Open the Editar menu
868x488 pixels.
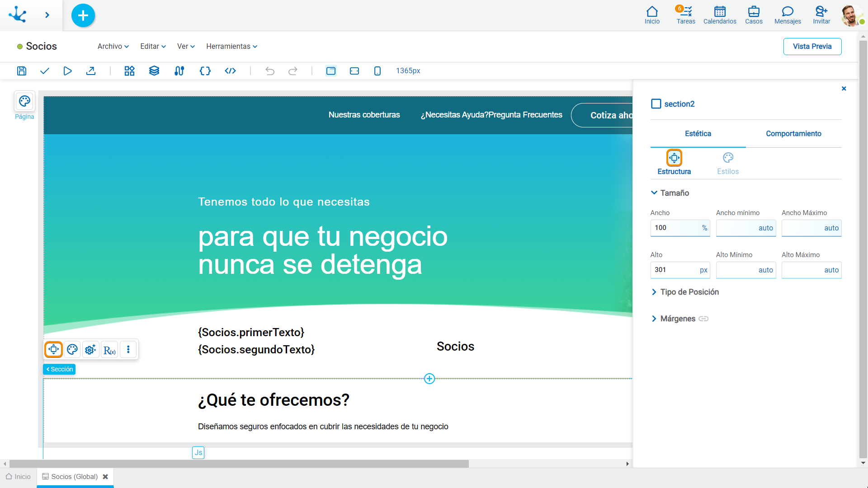point(153,47)
